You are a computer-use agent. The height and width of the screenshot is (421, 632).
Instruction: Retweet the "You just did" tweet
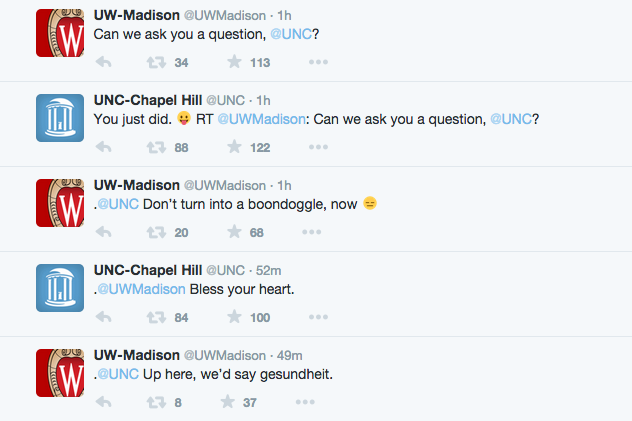pos(155,147)
